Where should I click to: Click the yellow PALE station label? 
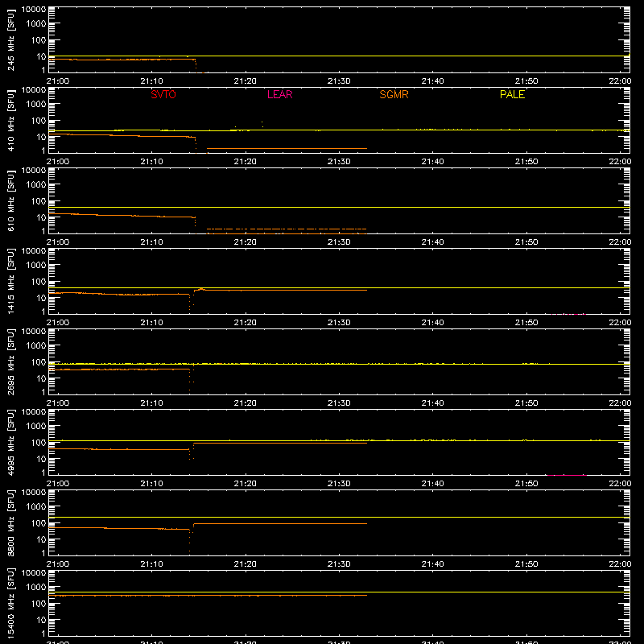[x=512, y=94]
